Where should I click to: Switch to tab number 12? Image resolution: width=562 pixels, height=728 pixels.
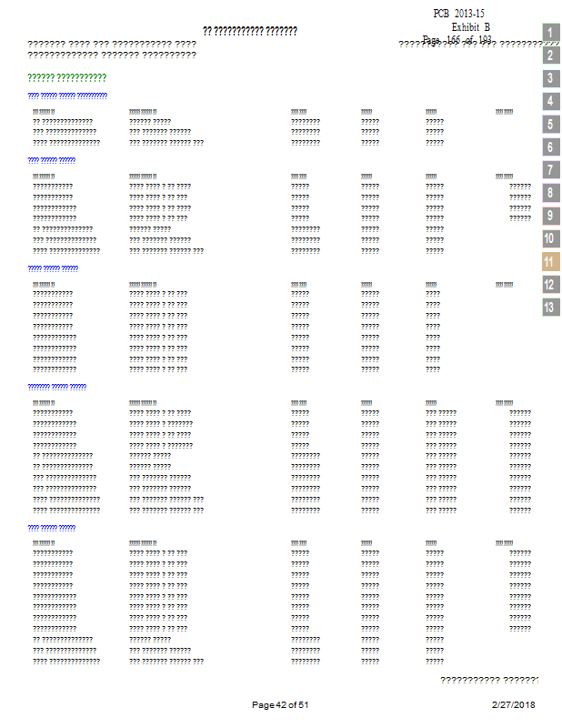(549, 284)
